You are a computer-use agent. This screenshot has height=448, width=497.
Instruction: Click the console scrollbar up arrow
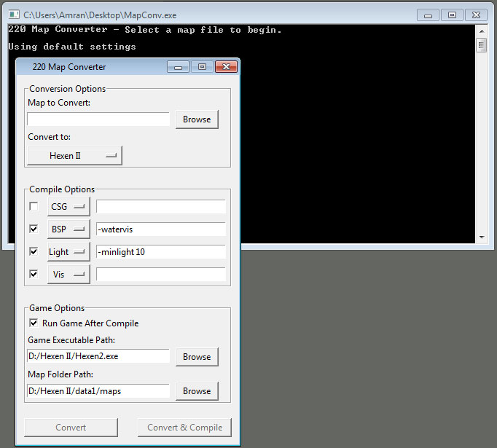pyautogui.click(x=481, y=30)
